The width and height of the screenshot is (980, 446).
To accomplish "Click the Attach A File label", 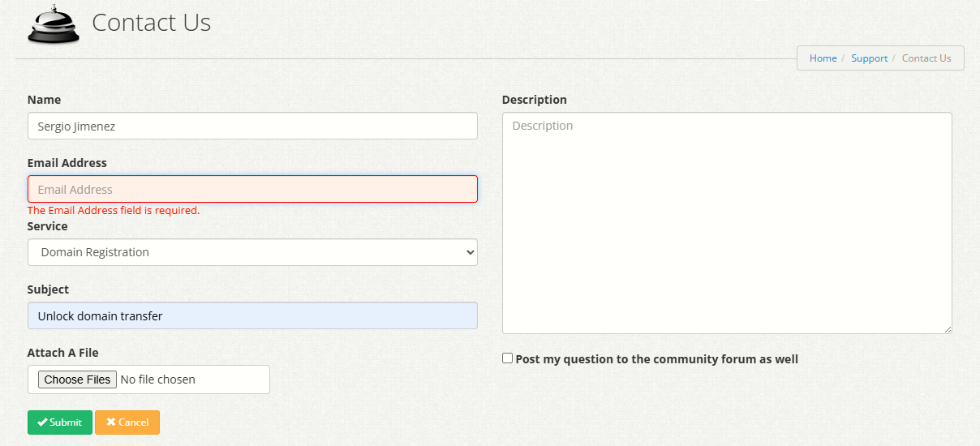I will (62, 353).
